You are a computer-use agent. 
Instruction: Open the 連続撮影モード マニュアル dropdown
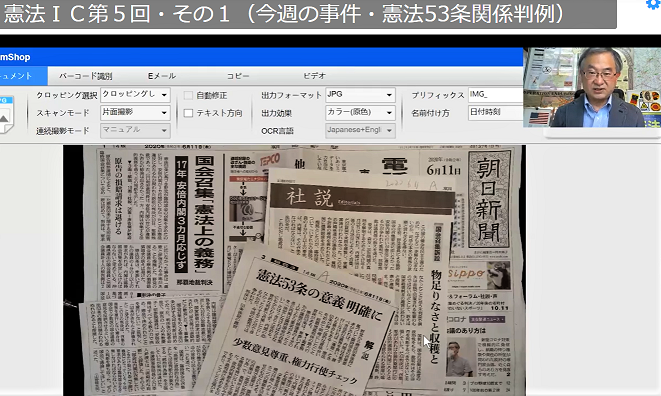pyautogui.click(x=135, y=130)
